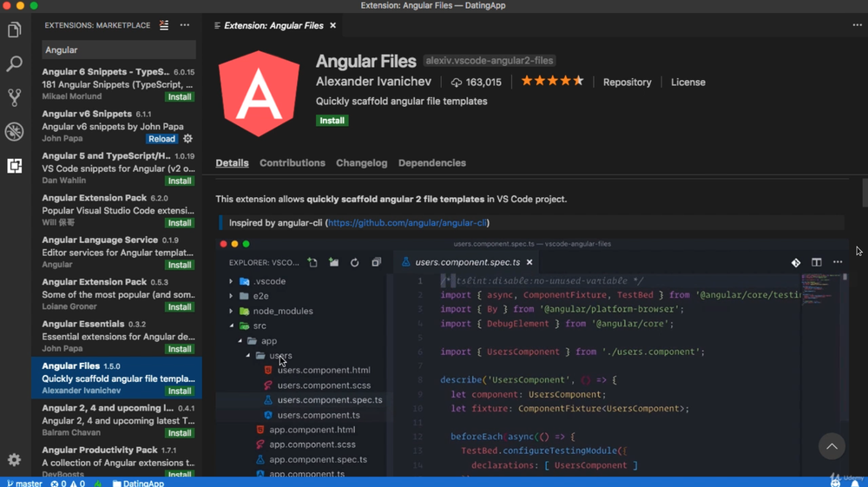Clear extensions search results icon

164,25
